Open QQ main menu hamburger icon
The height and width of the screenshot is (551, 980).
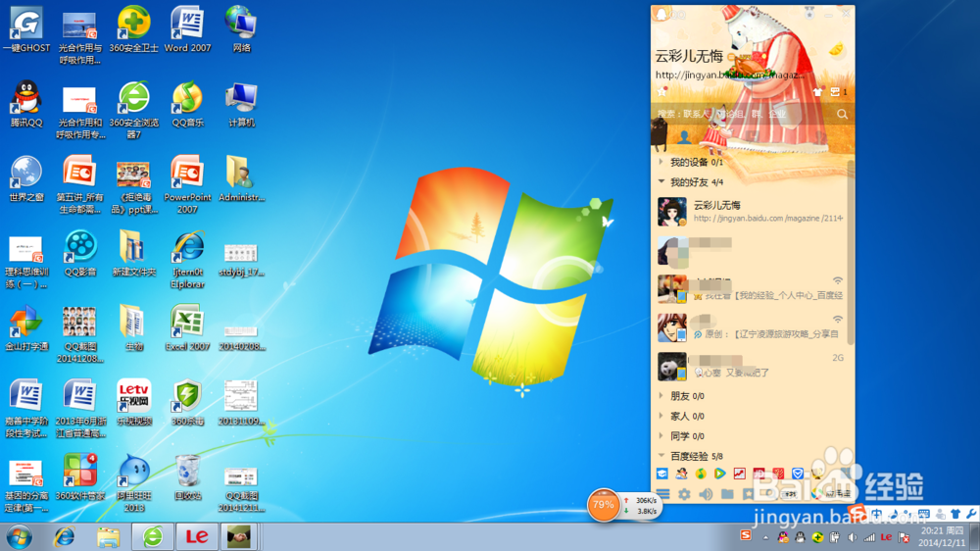[x=663, y=494]
